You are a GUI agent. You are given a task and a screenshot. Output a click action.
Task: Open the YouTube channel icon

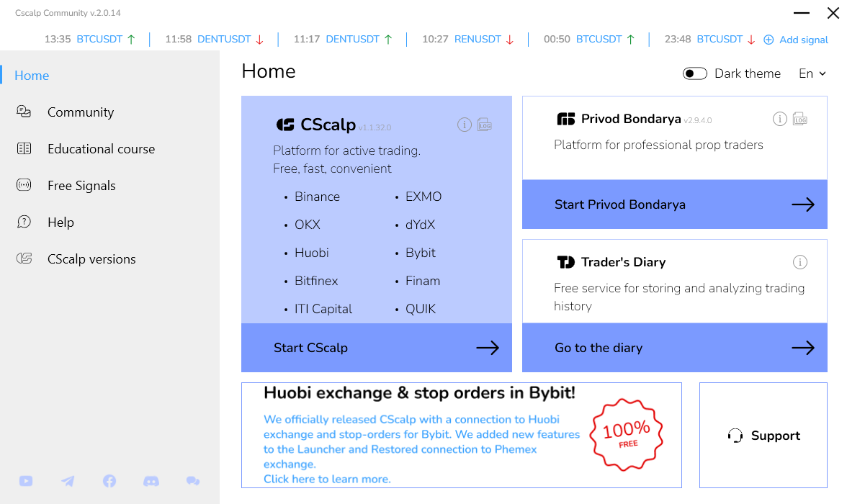(x=26, y=481)
